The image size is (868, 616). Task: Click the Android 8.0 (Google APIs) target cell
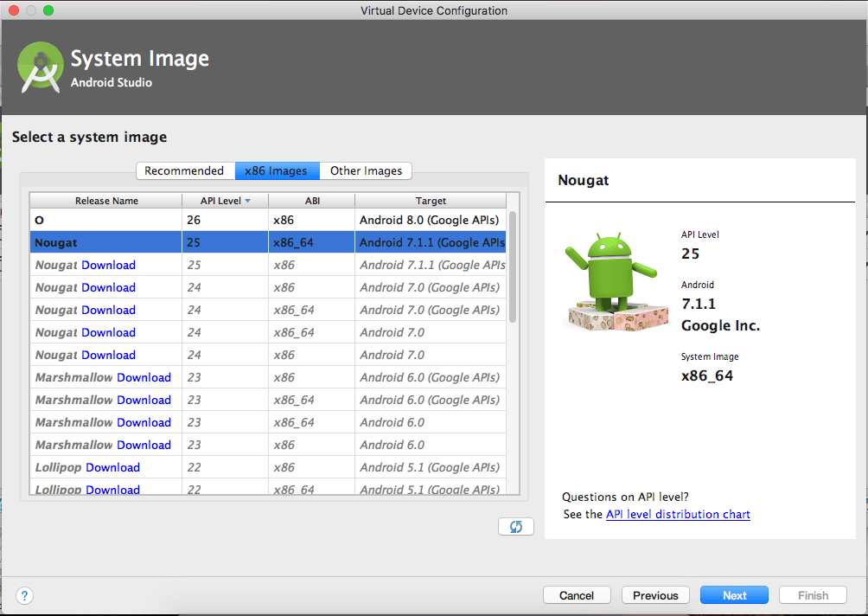pyautogui.click(x=430, y=220)
